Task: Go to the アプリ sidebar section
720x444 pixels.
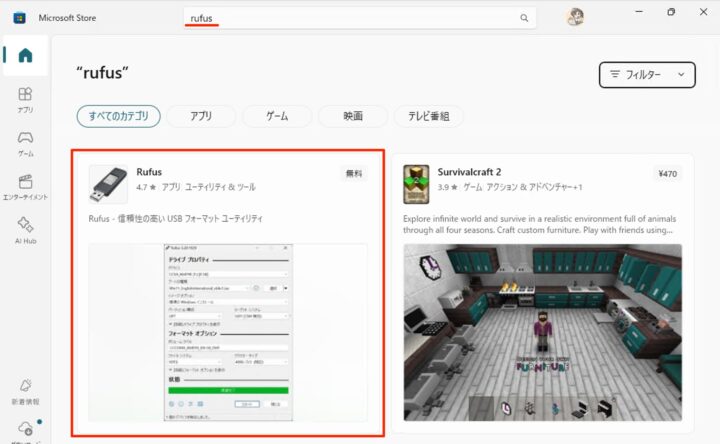Action: coord(25,100)
